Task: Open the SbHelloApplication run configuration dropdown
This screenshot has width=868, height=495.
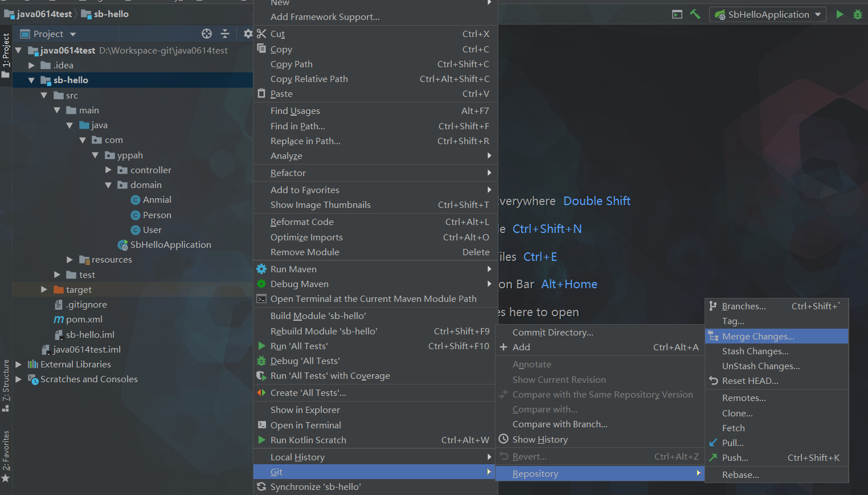Action: (768, 14)
